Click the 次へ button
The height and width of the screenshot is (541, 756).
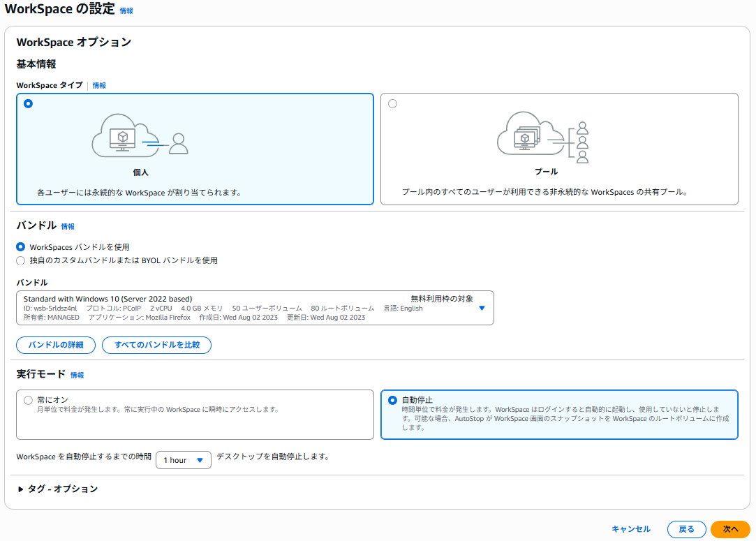(729, 529)
